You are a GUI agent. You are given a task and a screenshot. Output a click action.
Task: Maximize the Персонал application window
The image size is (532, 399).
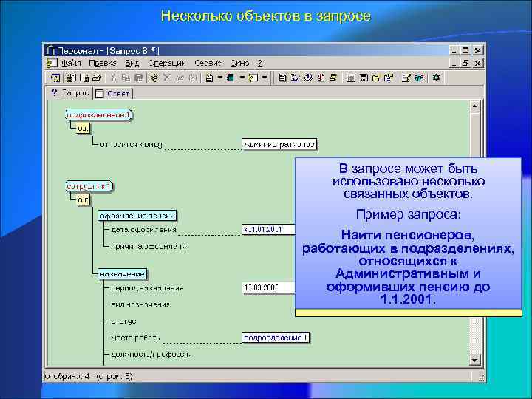pyautogui.click(x=465, y=50)
